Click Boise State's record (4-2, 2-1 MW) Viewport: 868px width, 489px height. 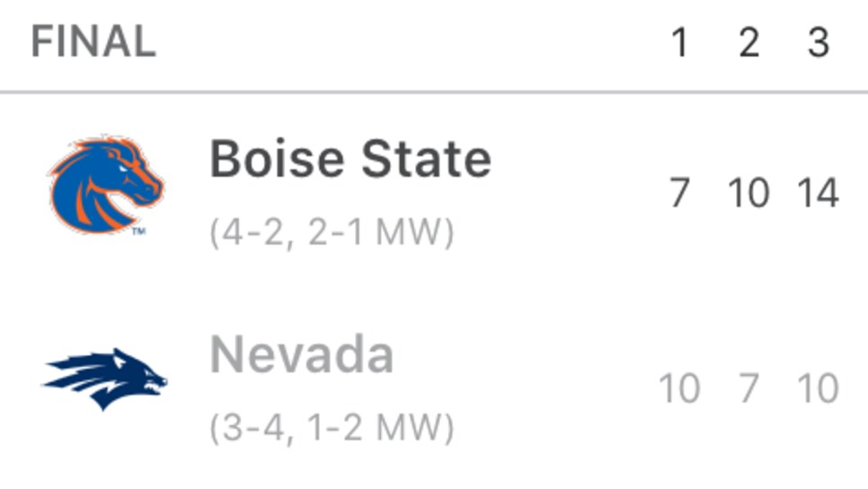pyautogui.click(x=332, y=232)
